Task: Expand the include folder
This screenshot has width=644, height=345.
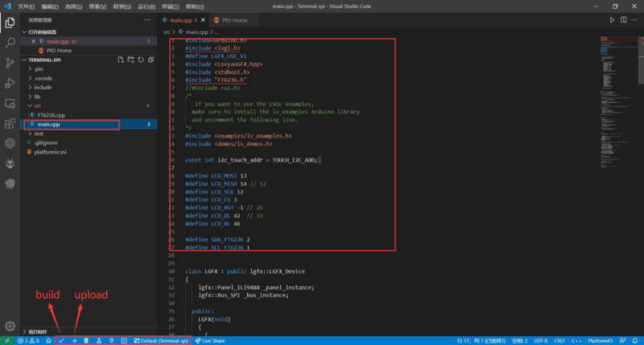Action: [43, 87]
